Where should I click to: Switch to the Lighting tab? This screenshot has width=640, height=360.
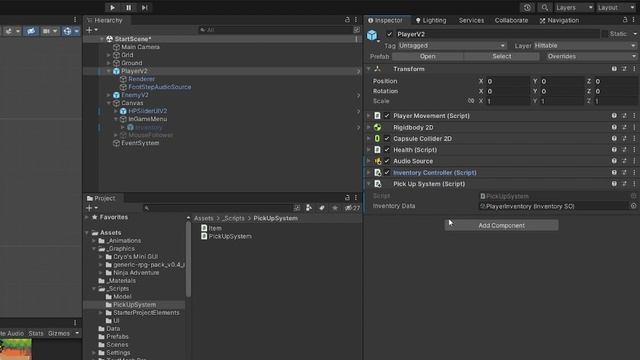(431, 20)
